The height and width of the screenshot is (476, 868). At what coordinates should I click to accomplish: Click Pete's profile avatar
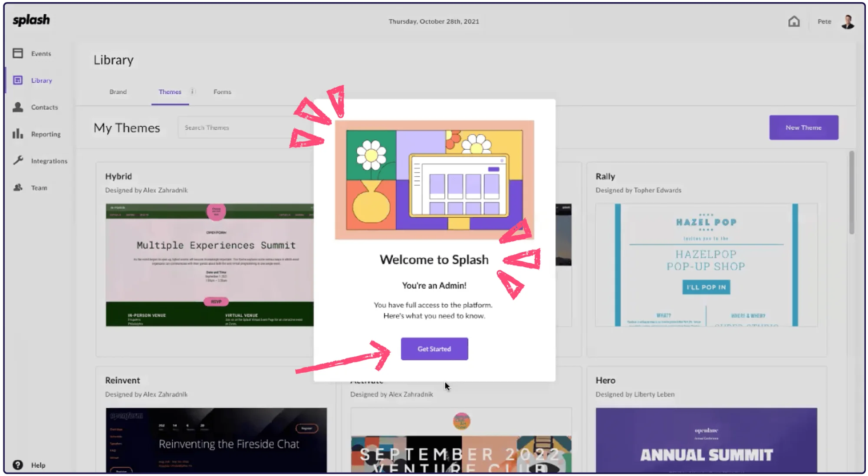tap(848, 21)
